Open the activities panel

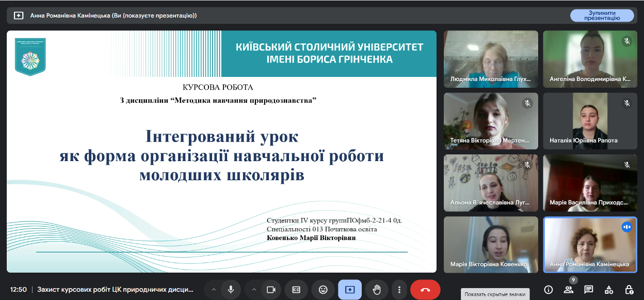tap(609, 290)
